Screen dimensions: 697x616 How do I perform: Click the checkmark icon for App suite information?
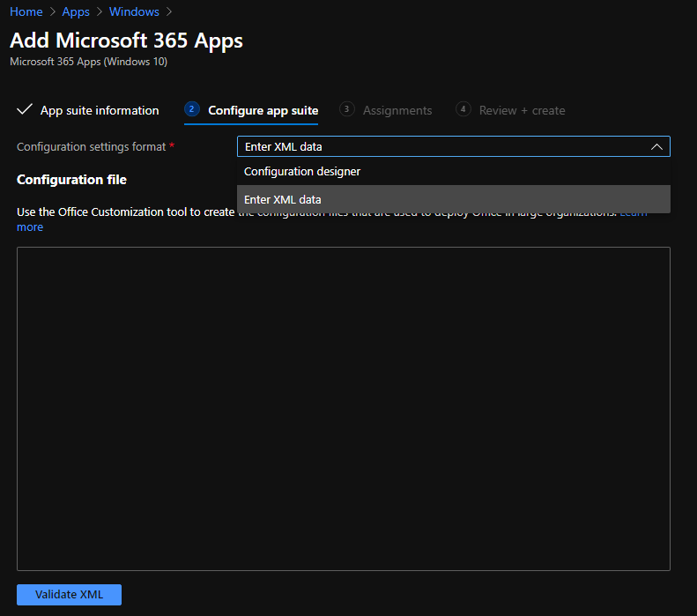tap(25, 109)
